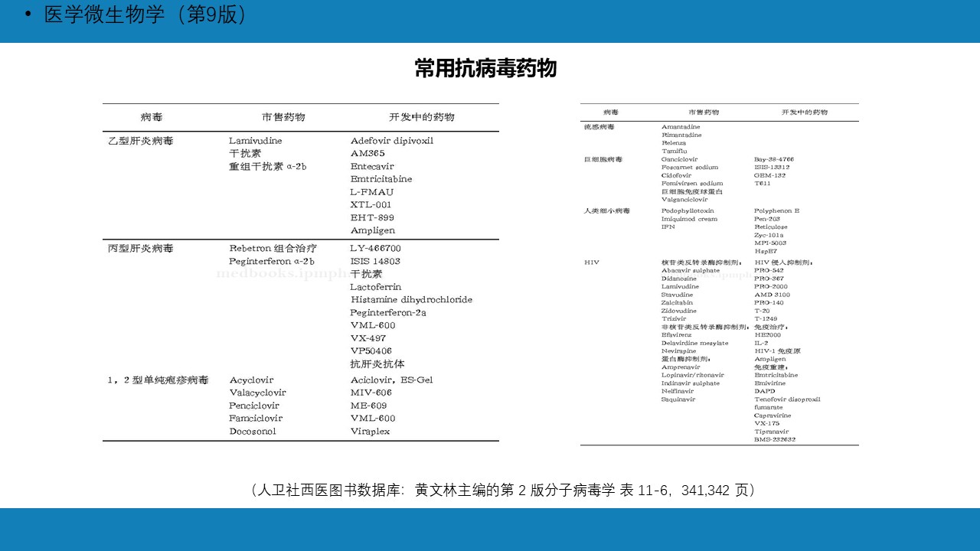
Task: Click the 'Penciclovir' entry
Action: (253, 406)
